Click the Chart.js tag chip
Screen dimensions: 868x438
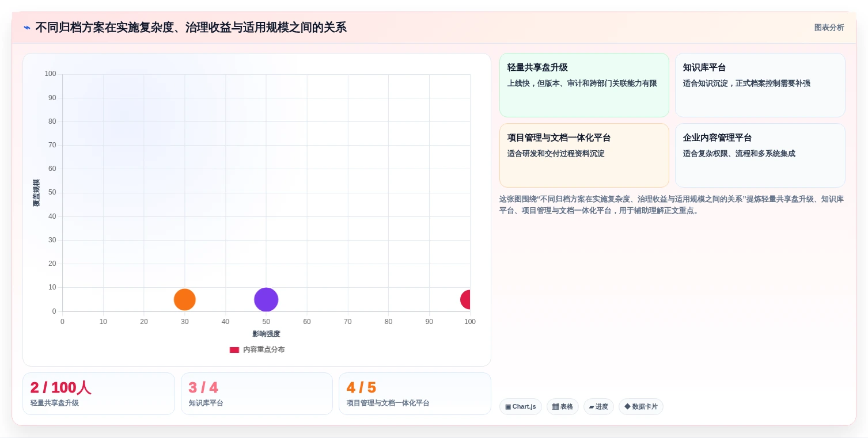tap(521, 406)
